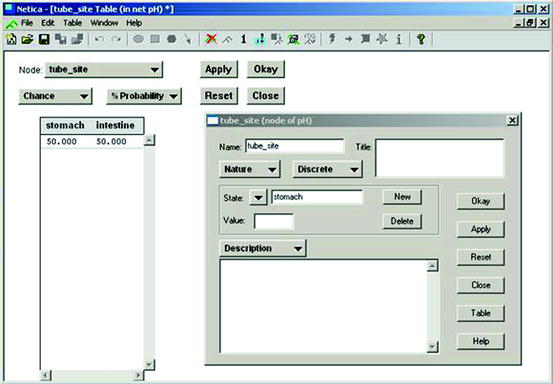553x384 pixels.
Task: Click the Name field containing tube_site
Action: (294, 146)
